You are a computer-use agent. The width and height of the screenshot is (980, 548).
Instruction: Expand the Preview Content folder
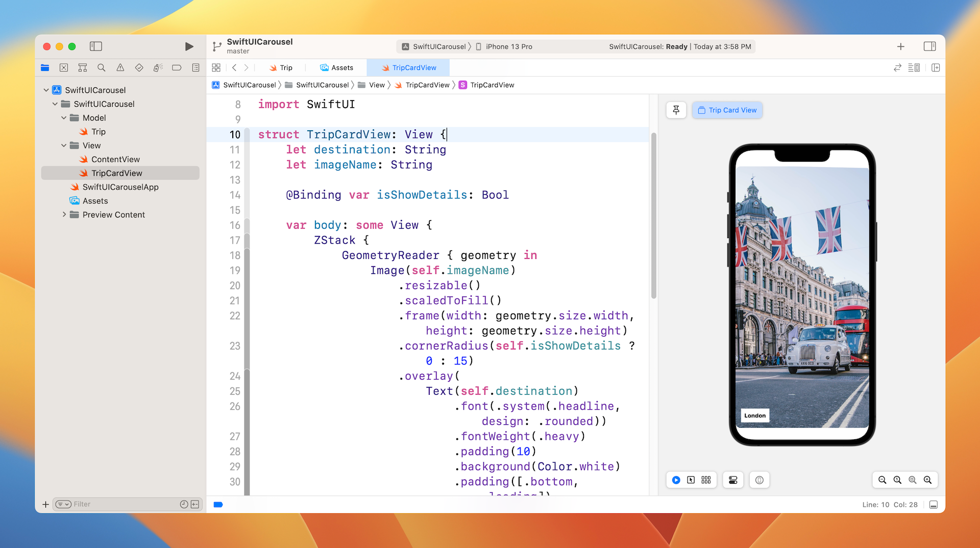tap(64, 215)
